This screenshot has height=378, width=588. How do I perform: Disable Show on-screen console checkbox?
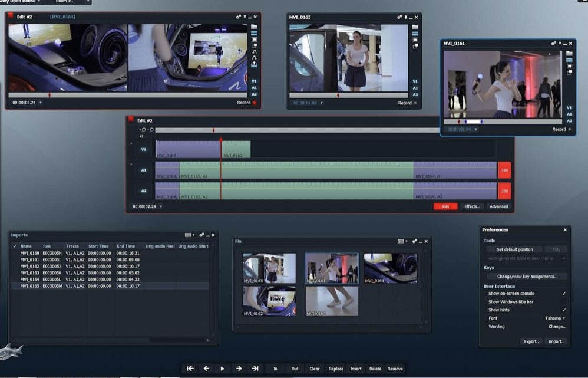[564, 294]
